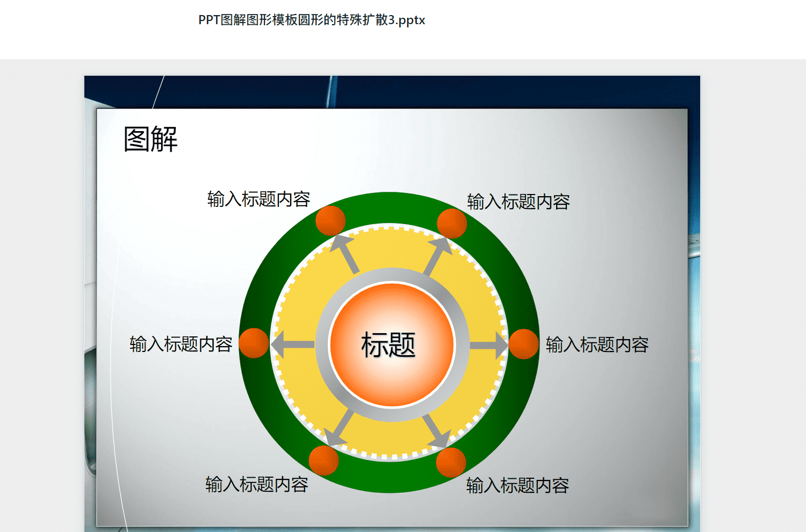
Task: Click the orange ball at the ring's bottom-right
Action: [451, 462]
